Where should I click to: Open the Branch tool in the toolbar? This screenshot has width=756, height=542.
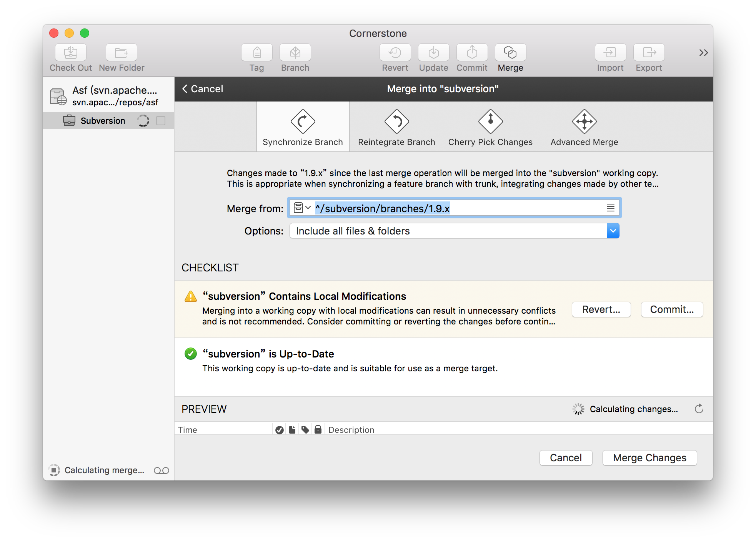295,53
